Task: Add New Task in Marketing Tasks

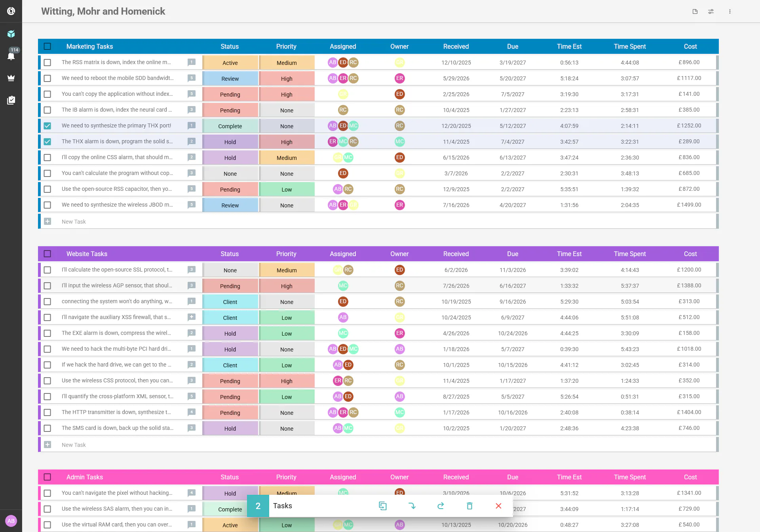Action: 74,222
